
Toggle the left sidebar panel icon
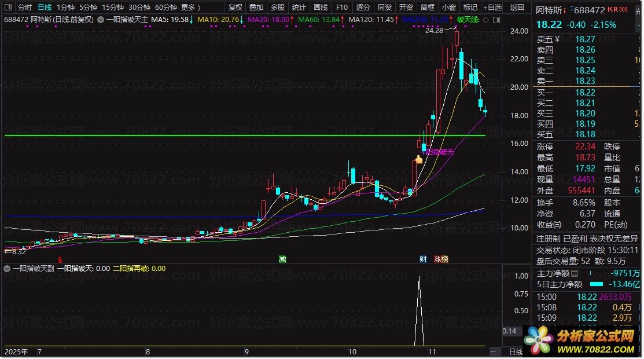(8, 7)
